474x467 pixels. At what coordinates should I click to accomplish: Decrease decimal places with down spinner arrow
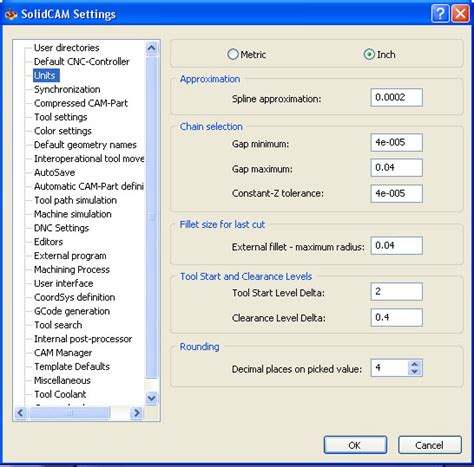415,372
